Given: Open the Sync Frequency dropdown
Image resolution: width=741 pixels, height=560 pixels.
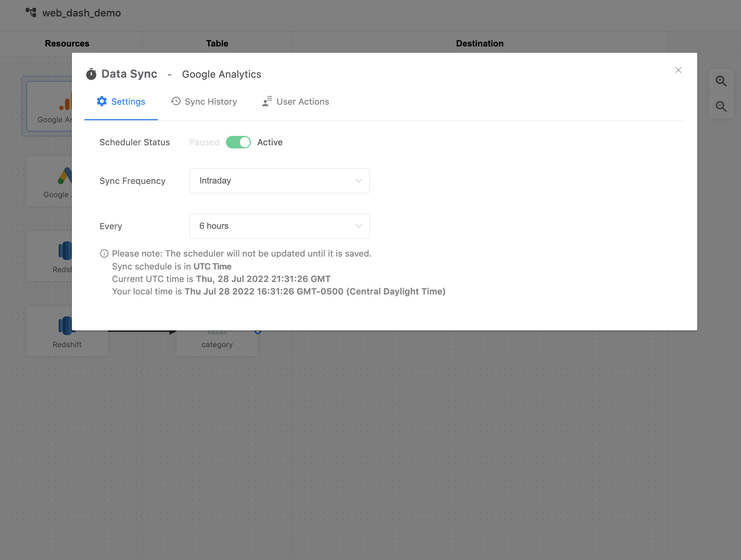Looking at the screenshot, I should [x=279, y=181].
